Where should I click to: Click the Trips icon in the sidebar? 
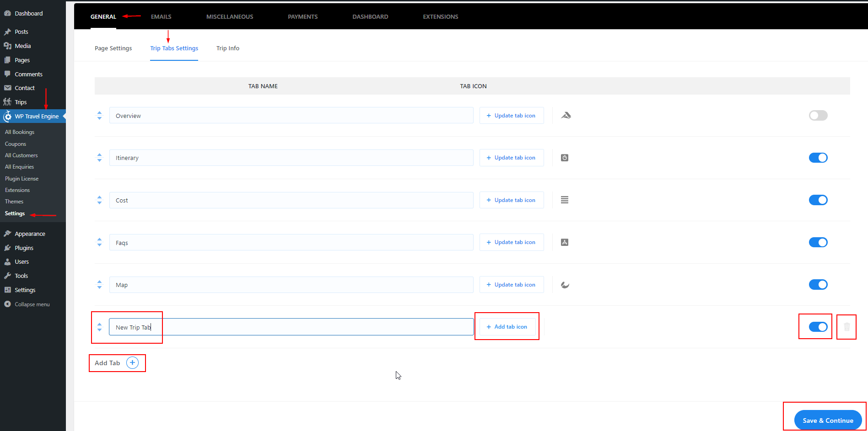click(x=8, y=101)
